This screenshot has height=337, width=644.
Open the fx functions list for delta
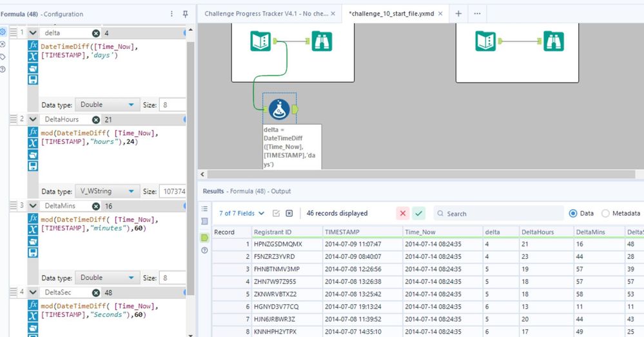tap(33, 46)
